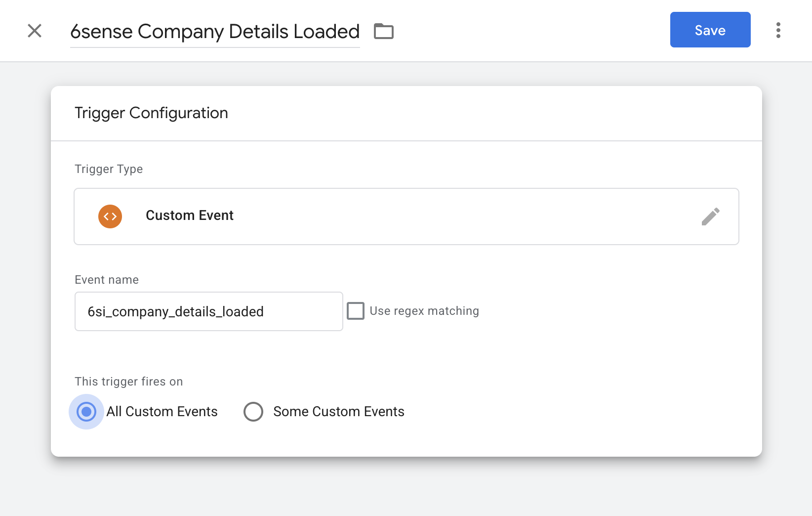Click the orange Custom Event code icon
Viewport: 812px width, 516px height.
pos(110,216)
